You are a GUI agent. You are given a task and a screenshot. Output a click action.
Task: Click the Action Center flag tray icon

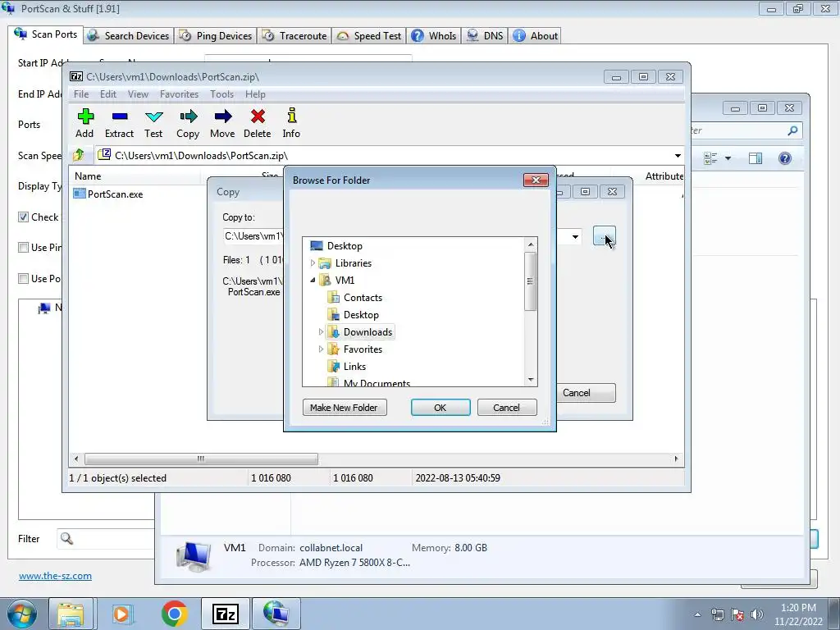tap(737, 614)
